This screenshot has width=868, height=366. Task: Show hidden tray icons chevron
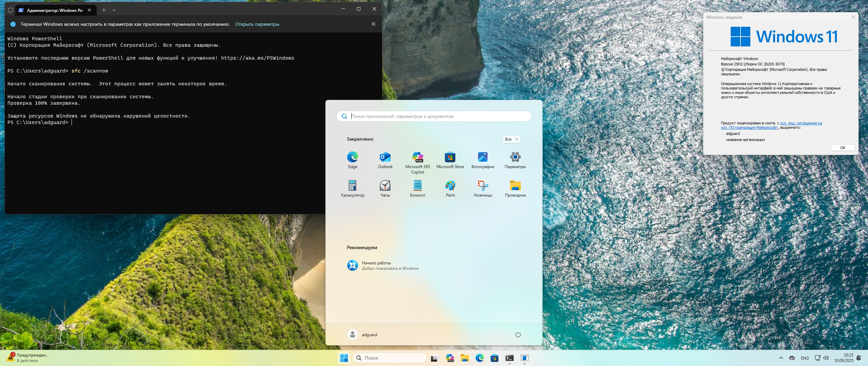point(781,358)
